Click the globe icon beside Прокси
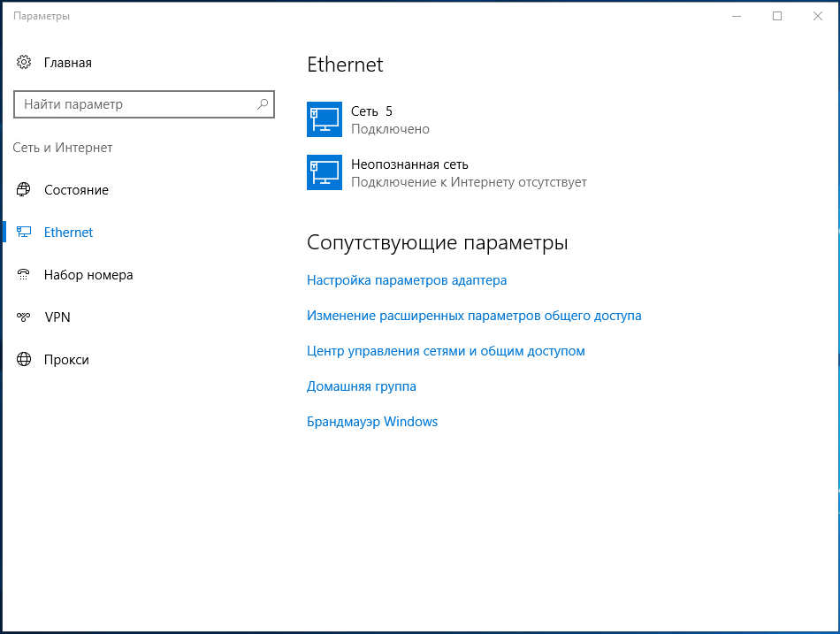Viewport: 840px width, 634px height. (24, 359)
